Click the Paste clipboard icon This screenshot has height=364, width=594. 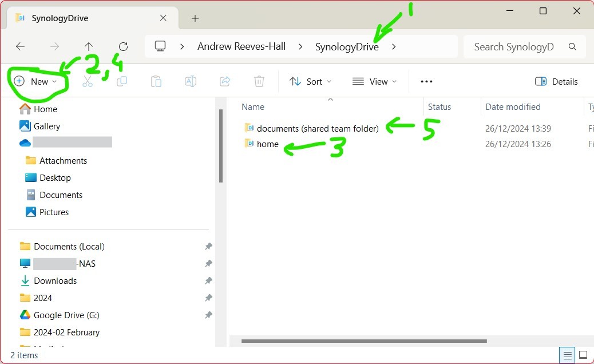pyautogui.click(x=156, y=81)
